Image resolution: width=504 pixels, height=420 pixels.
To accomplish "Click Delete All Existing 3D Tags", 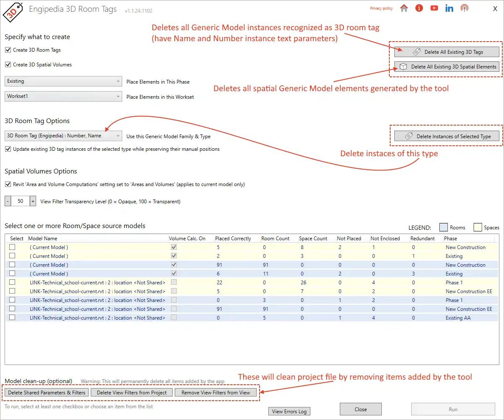I will tap(447, 52).
